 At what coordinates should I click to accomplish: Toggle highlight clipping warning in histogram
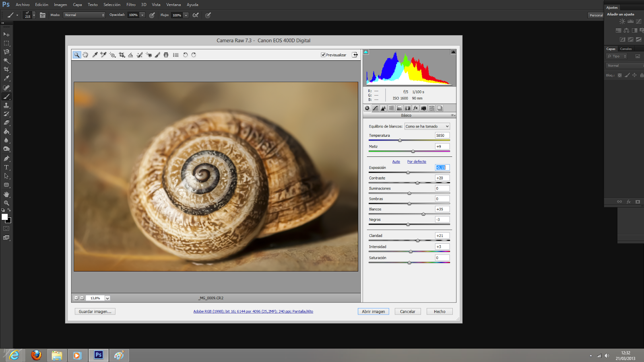coord(453,52)
